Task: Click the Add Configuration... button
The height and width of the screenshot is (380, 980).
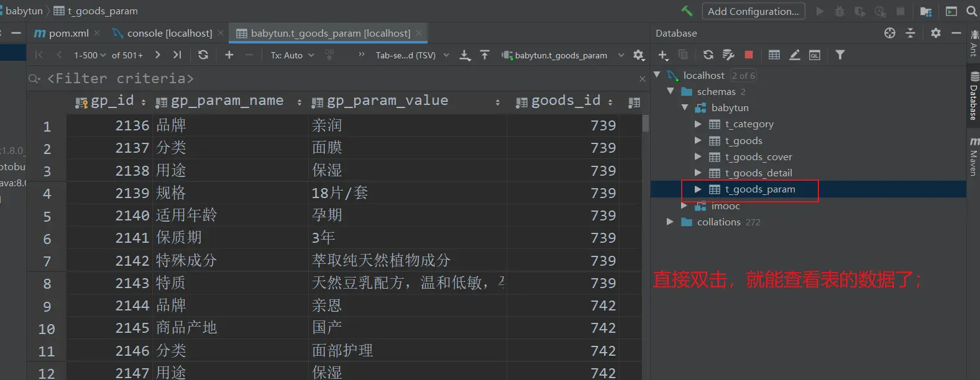Action: pos(753,11)
